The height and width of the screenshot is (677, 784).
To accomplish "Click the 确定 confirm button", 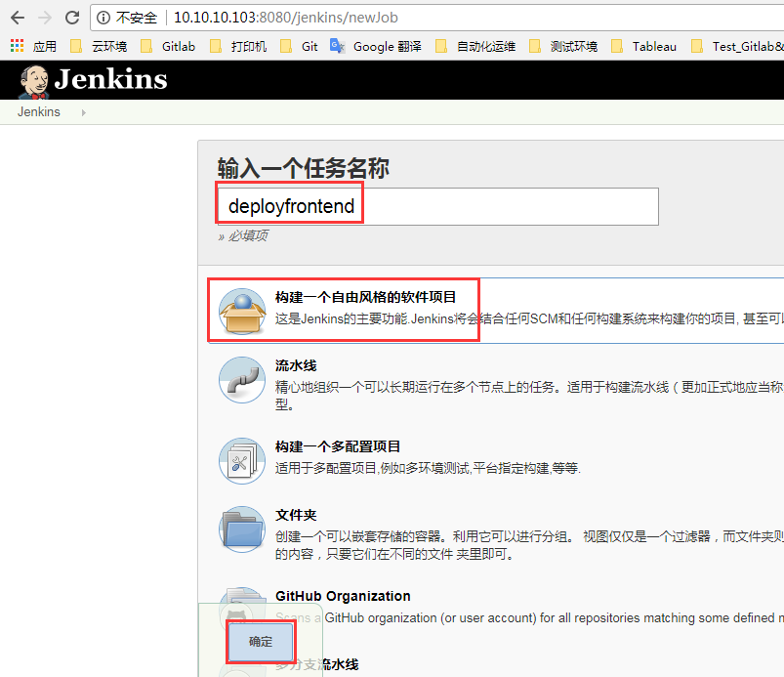I will point(261,642).
